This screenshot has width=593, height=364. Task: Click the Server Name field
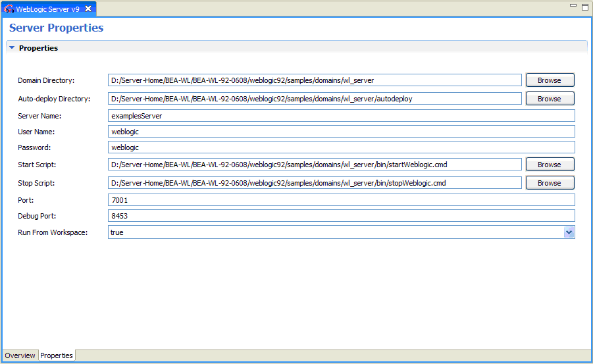point(342,116)
